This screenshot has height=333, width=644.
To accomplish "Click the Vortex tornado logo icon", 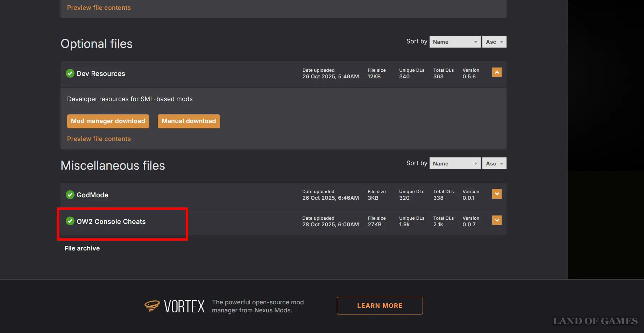I will point(152,306).
